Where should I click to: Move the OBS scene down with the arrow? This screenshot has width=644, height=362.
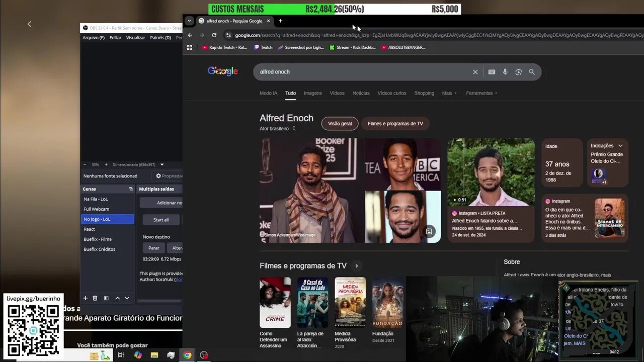point(127,298)
